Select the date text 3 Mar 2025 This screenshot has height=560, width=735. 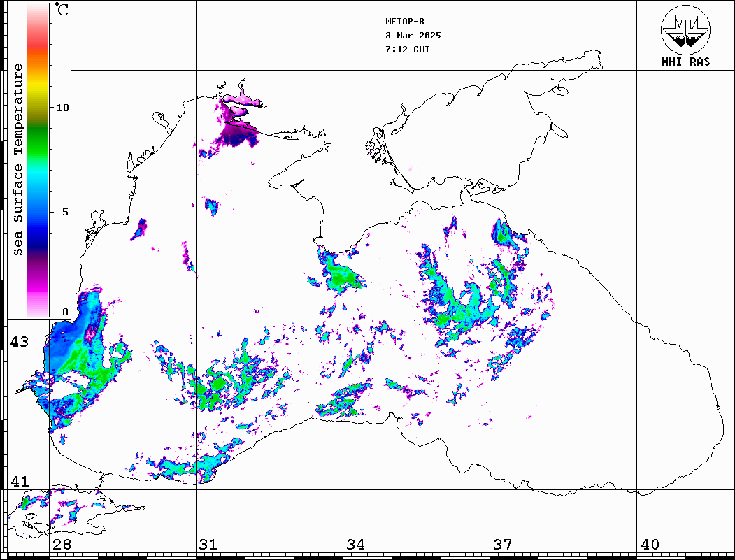(x=413, y=36)
